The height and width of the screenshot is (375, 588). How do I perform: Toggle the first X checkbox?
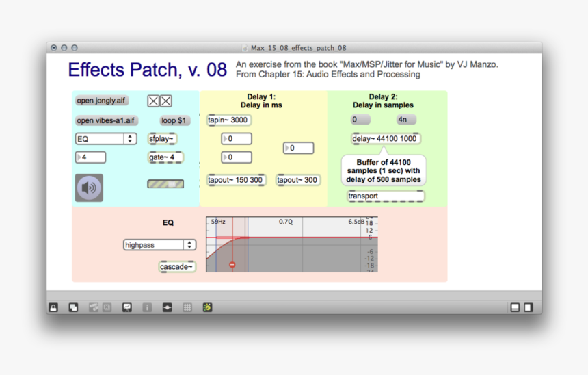pyautogui.click(x=153, y=101)
